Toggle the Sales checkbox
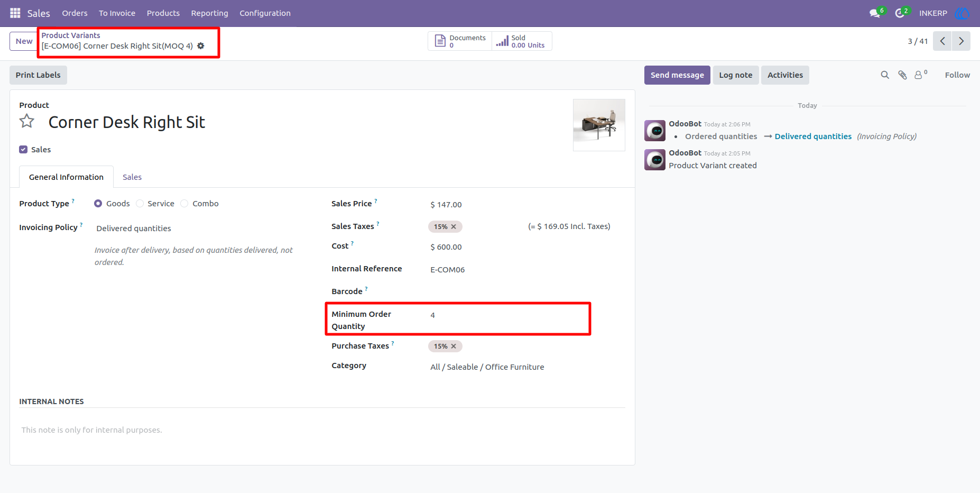 23,150
